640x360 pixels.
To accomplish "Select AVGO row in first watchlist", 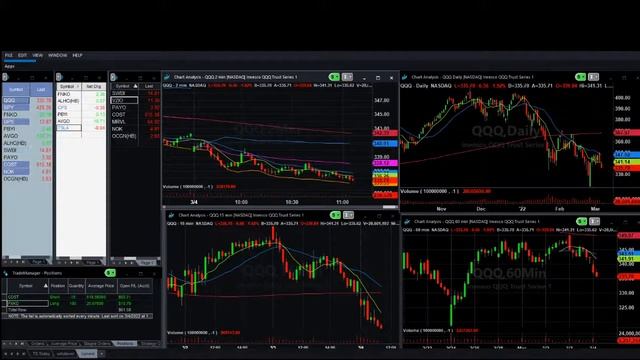I will pyautogui.click(x=27, y=136).
